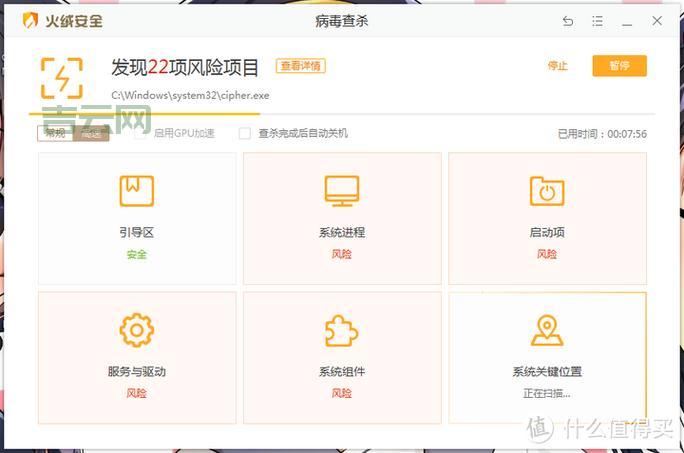Click the 暂停 pause button
684x453 pixels.
tap(619, 66)
